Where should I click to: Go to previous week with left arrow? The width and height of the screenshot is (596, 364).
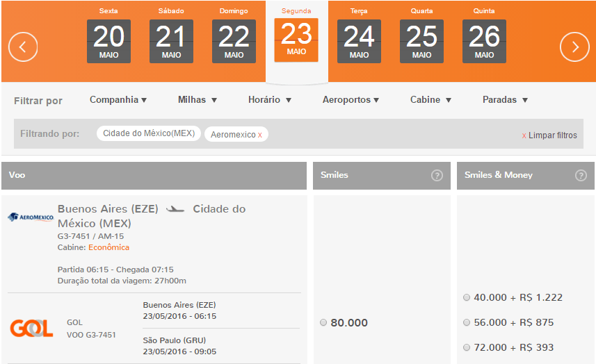click(23, 47)
